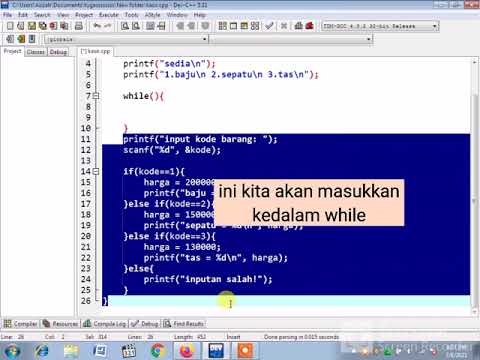The width and height of the screenshot is (480, 360).
Task: Open the Search menu
Action: (42, 15)
